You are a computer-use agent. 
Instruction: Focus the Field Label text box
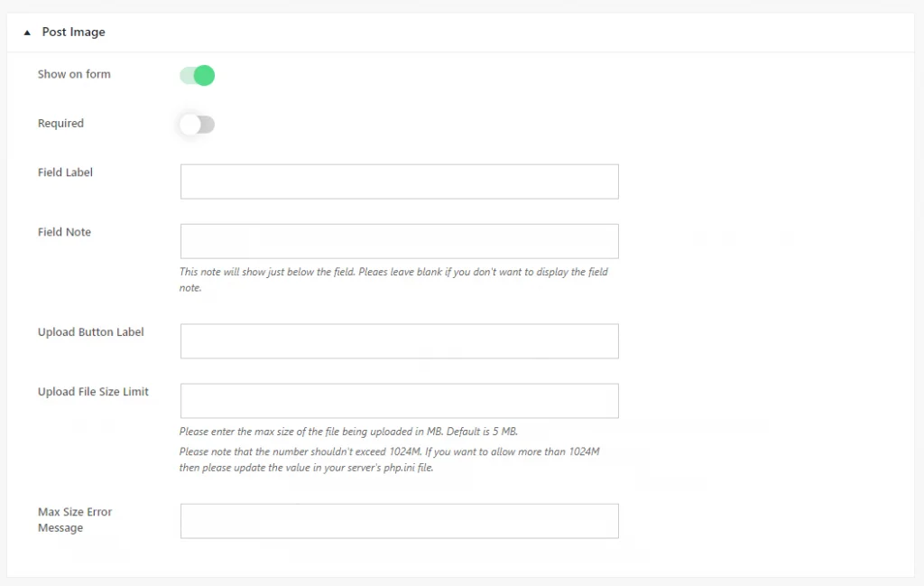click(x=400, y=181)
